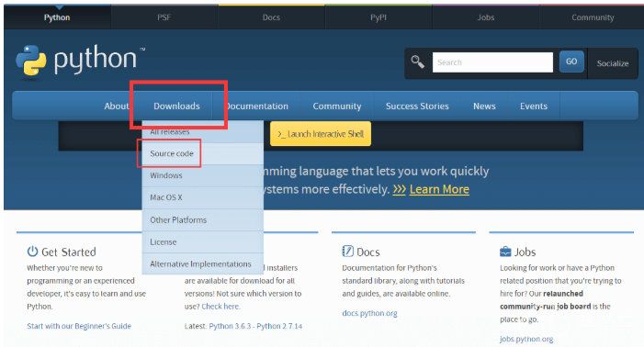Image resolution: width=644 pixels, height=347 pixels.
Task: Choose All releases in Downloads dropdown
Action: 202,131
